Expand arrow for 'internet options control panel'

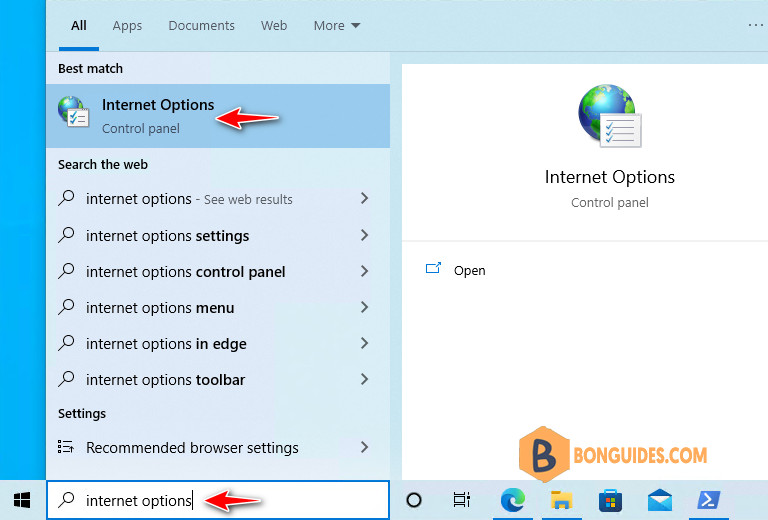pos(364,271)
